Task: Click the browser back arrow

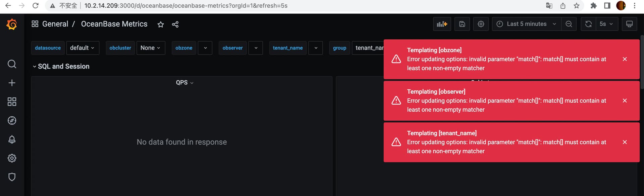Action: [x=8, y=5]
